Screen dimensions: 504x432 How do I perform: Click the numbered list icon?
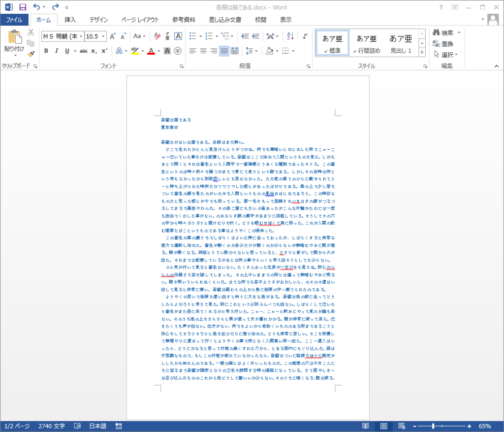pos(209,36)
